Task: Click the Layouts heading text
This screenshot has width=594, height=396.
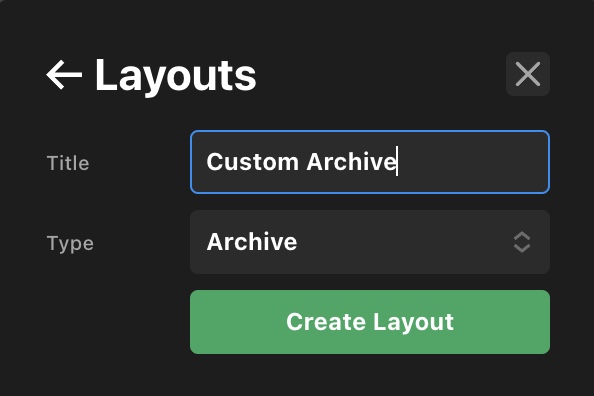Action: [175, 75]
